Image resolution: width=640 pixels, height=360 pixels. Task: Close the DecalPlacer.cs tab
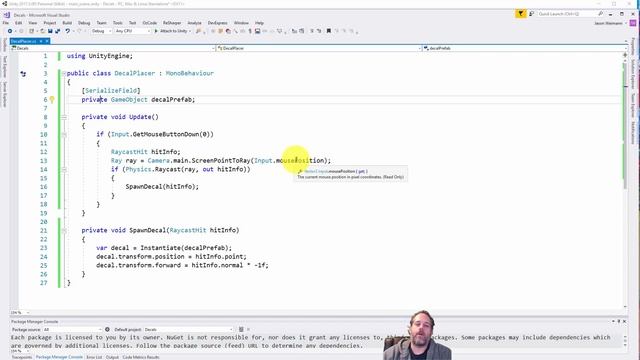click(x=47, y=41)
